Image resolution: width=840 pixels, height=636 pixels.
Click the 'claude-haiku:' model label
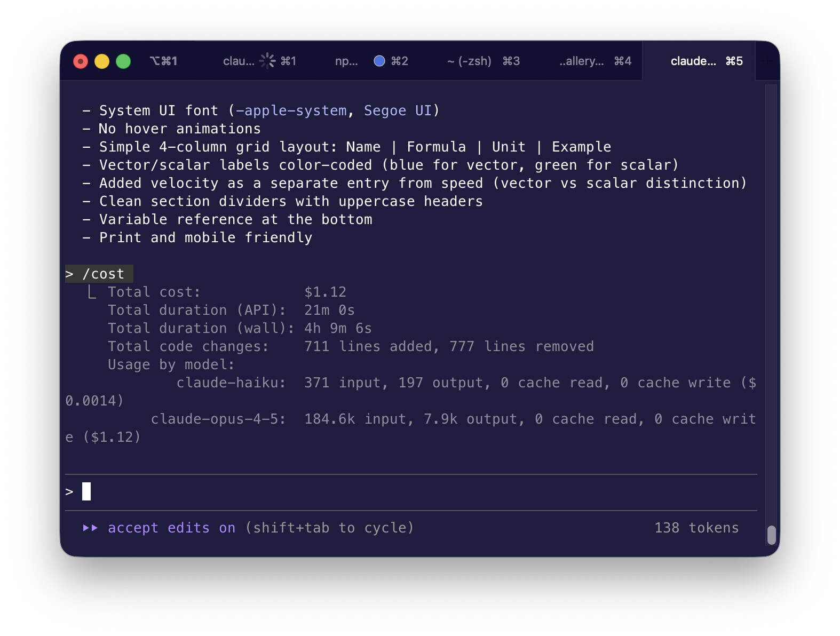(x=231, y=383)
